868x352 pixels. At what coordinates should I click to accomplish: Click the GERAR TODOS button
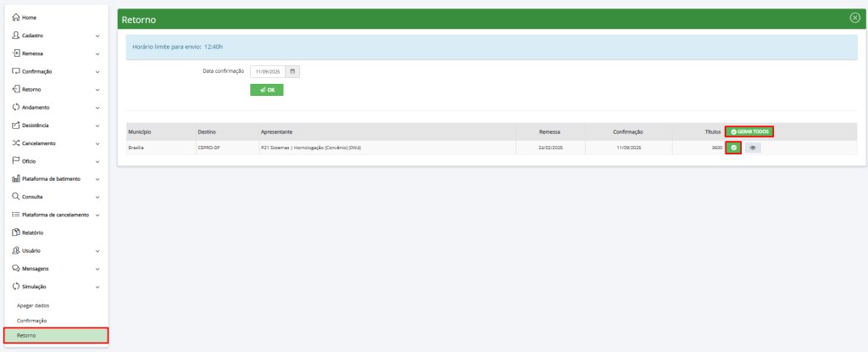[749, 131]
